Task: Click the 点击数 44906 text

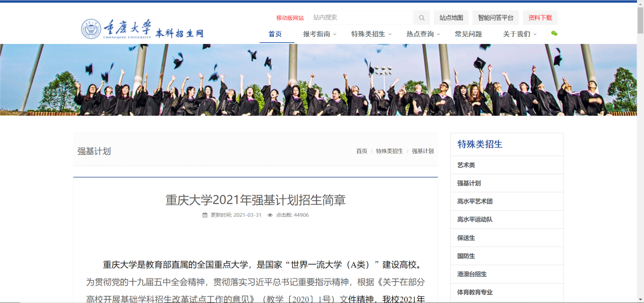Action: pyautogui.click(x=292, y=215)
